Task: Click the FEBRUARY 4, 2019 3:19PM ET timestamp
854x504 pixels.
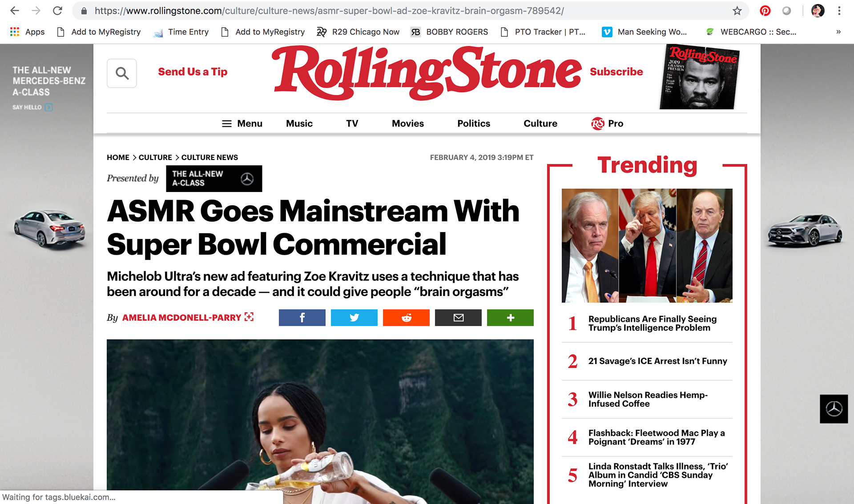Action: coord(482,157)
